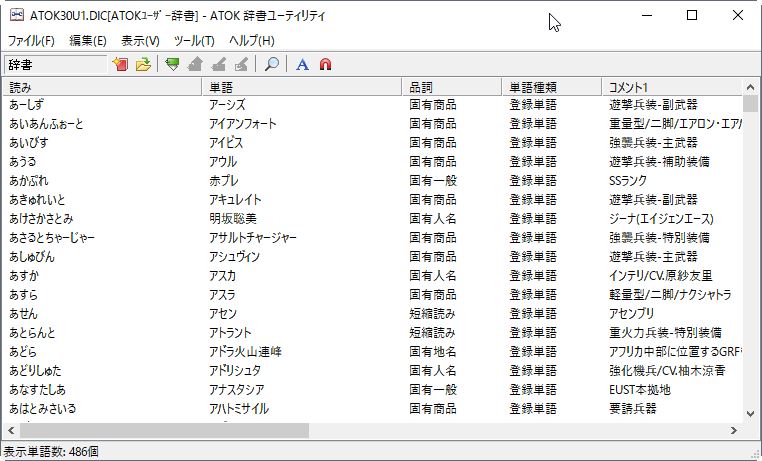Viewport: 762px width, 461px height.
Task: Click the greyed delete word pencil icon
Action: point(242,64)
